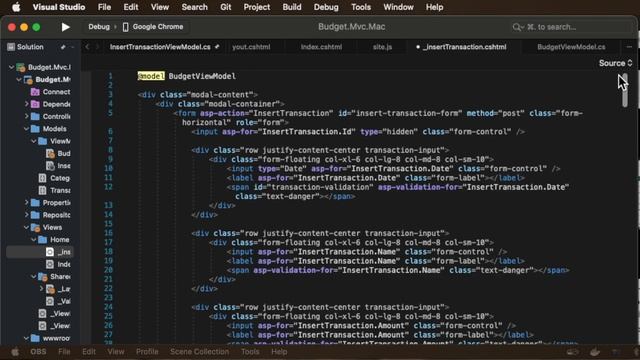Image resolution: width=640 pixels, height=360 pixels.
Task: Click the wwwroot folder icon
Action: 35,338
